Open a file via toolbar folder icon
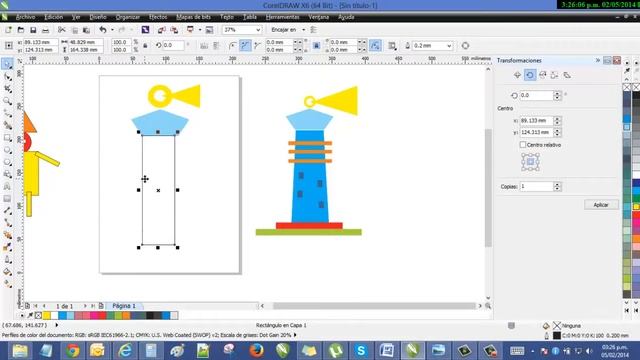This screenshot has height=360, width=640. pyautogui.click(x=20, y=30)
